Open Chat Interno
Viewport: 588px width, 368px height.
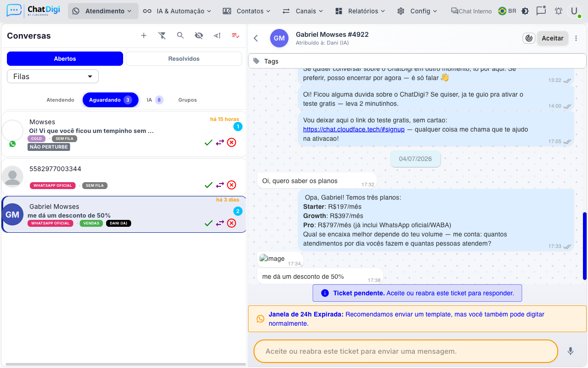click(x=471, y=11)
